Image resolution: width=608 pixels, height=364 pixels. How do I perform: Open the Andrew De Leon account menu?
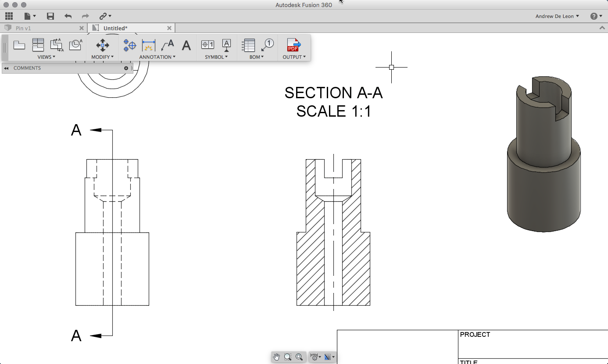pyautogui.click(x=557, y=16)
